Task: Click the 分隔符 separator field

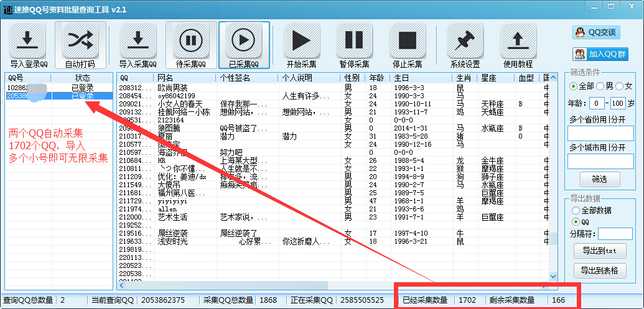Action: (615, 234)
